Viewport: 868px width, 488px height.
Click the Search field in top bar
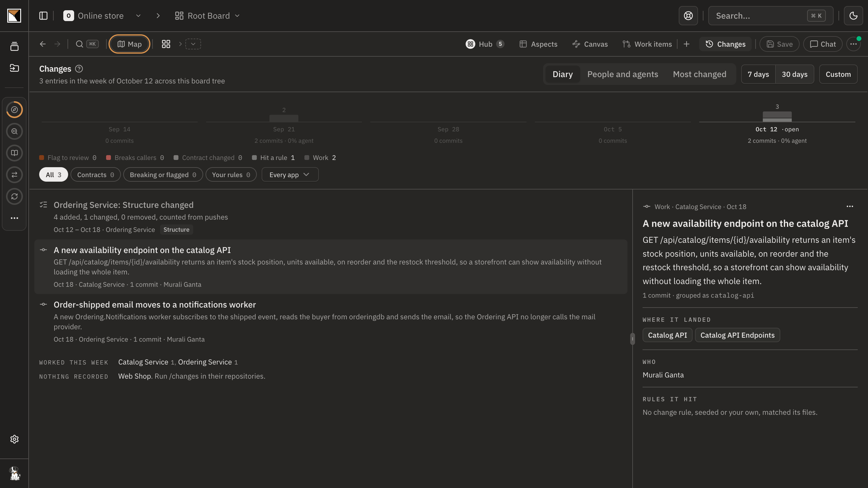771,15
